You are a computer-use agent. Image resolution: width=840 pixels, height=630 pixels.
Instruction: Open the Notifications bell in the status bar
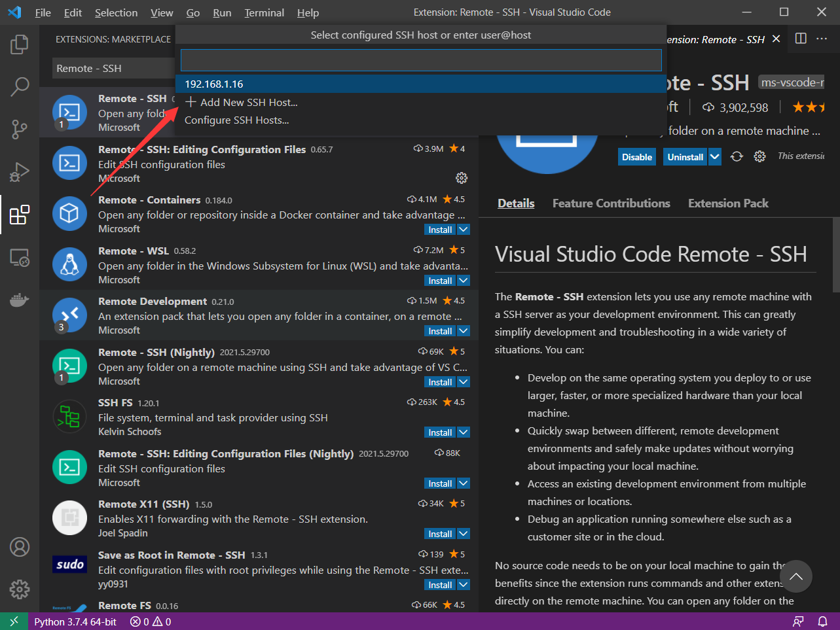(x=823, y=621)
